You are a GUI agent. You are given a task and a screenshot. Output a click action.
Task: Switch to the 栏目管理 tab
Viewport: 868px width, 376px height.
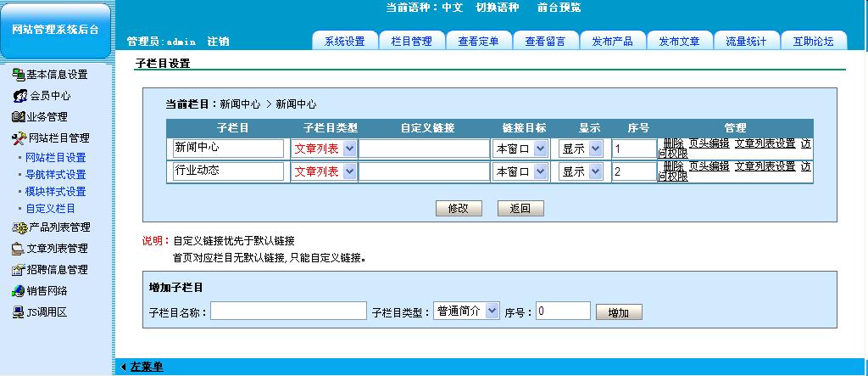[411, 42]
